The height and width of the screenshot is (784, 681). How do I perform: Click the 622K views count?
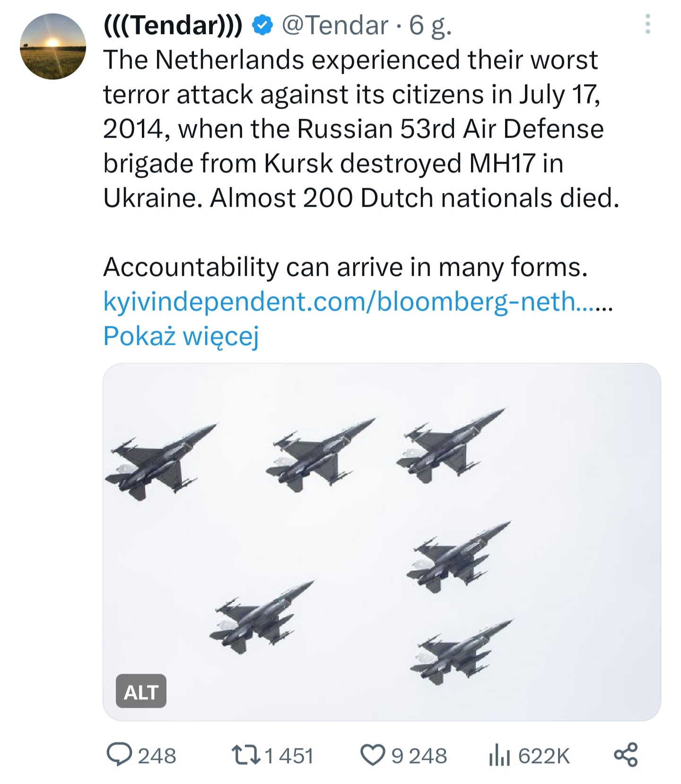coord(544,756)
